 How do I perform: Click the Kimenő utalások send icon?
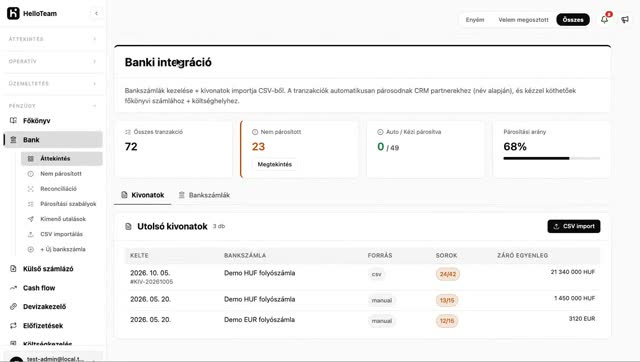[31, 219]
